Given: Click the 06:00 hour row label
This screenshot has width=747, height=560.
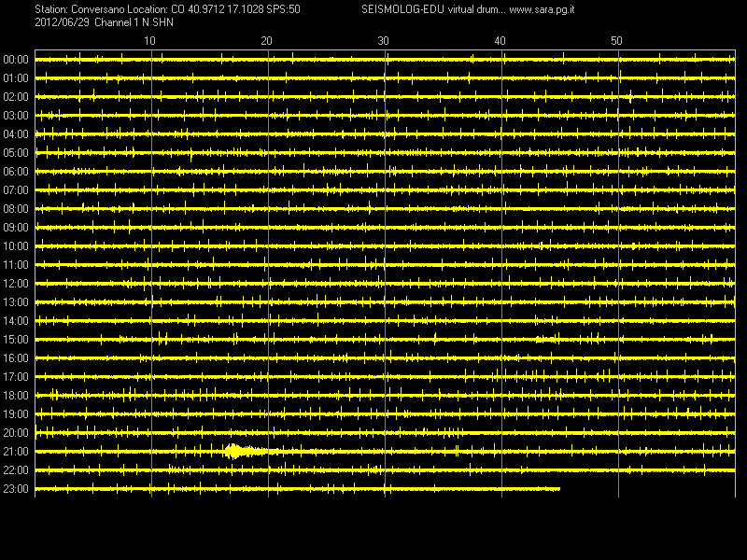Looking at the screenshot, I should click(x=16, y=172).
